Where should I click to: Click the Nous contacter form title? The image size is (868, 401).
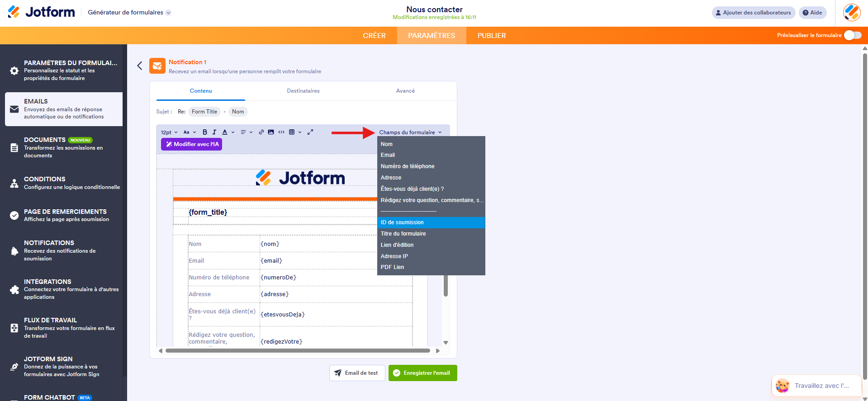tap(434, 9)
